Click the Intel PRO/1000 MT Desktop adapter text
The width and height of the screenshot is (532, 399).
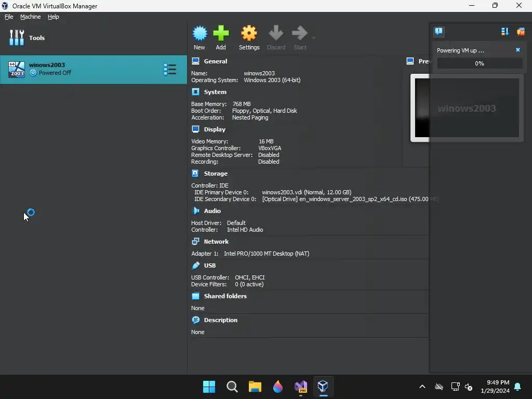click(267, 254)
